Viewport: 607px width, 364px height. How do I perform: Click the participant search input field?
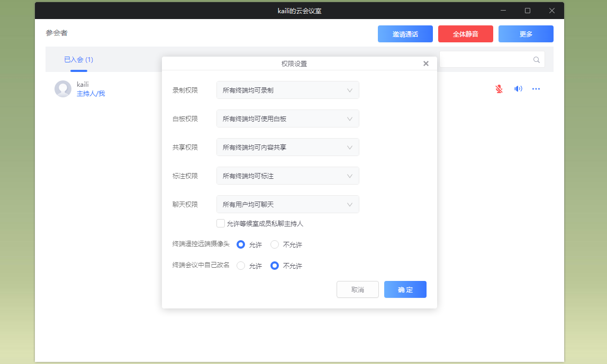tap(484, 60)
